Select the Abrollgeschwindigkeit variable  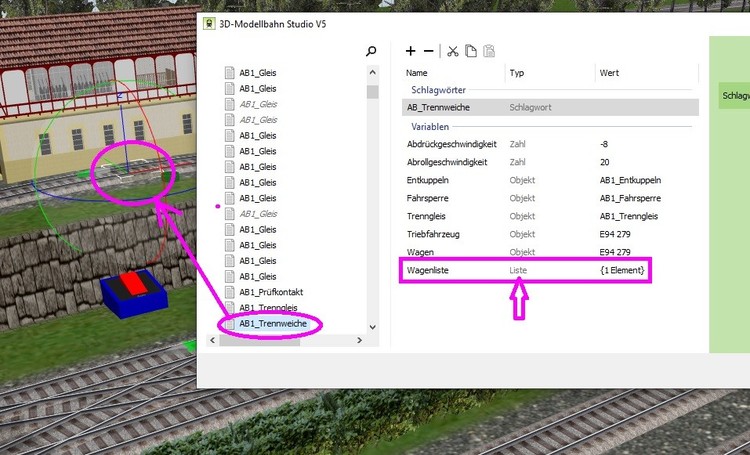click(x=447, y=162)
